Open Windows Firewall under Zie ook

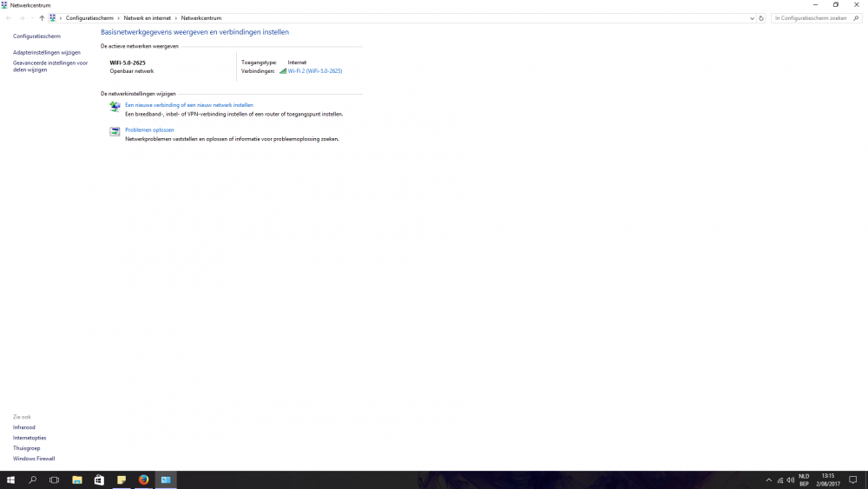(34, 459)
